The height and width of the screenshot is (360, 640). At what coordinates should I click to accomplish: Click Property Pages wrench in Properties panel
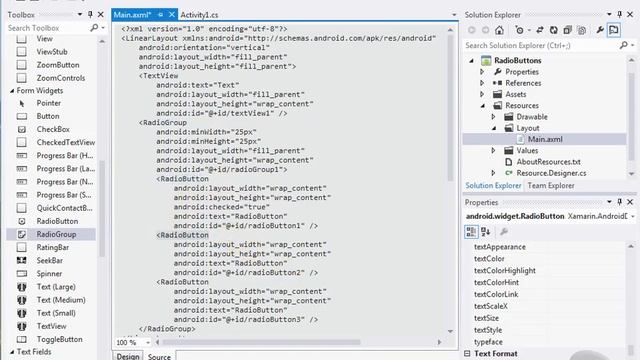pyautogui.click(x=504, y=232)
